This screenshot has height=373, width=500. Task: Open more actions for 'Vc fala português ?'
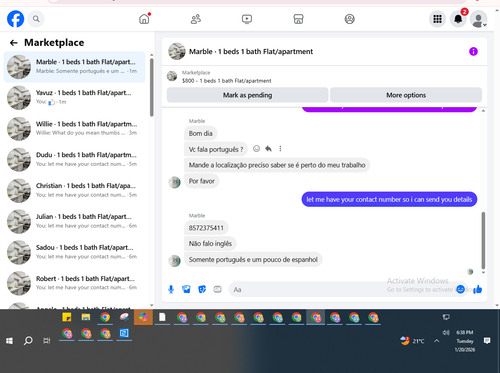click(x=280, y=149)
